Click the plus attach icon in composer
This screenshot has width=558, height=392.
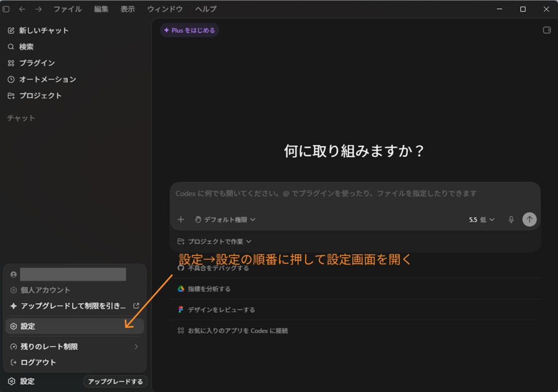click(181, 219)
